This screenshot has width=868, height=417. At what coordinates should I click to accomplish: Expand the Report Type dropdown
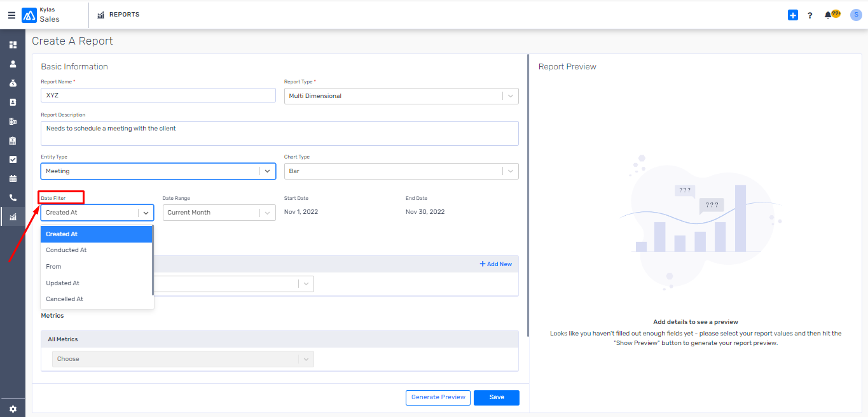401,95
